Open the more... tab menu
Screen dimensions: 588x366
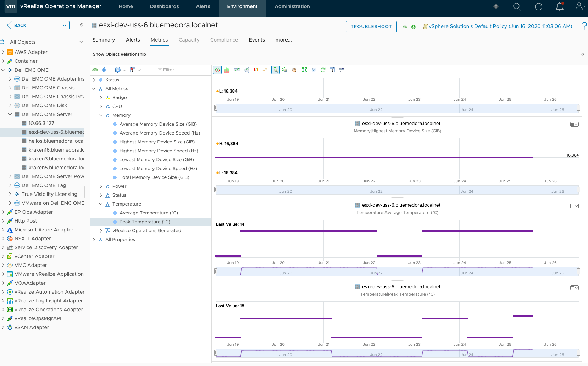284,40
